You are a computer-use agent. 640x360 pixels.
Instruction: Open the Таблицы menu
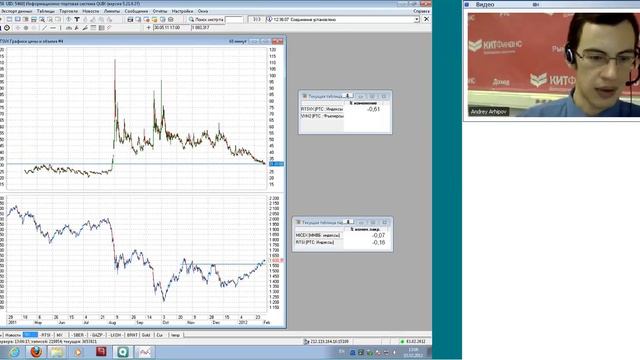46,11
